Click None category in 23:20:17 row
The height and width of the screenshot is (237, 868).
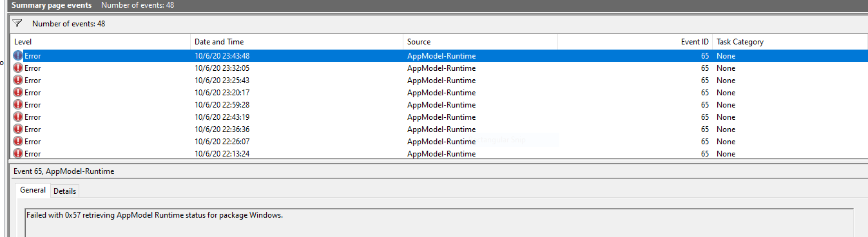[726, 93]
